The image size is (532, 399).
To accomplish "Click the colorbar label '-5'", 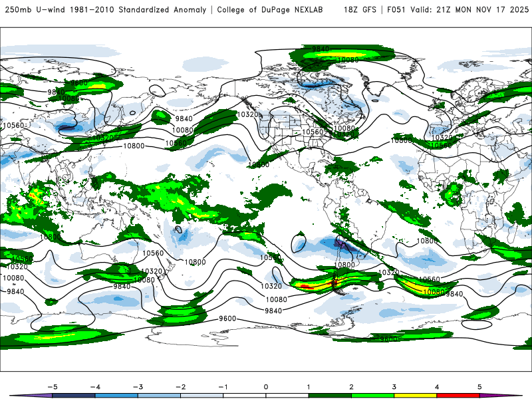I will pyautogui.click(x=53, y=387).
